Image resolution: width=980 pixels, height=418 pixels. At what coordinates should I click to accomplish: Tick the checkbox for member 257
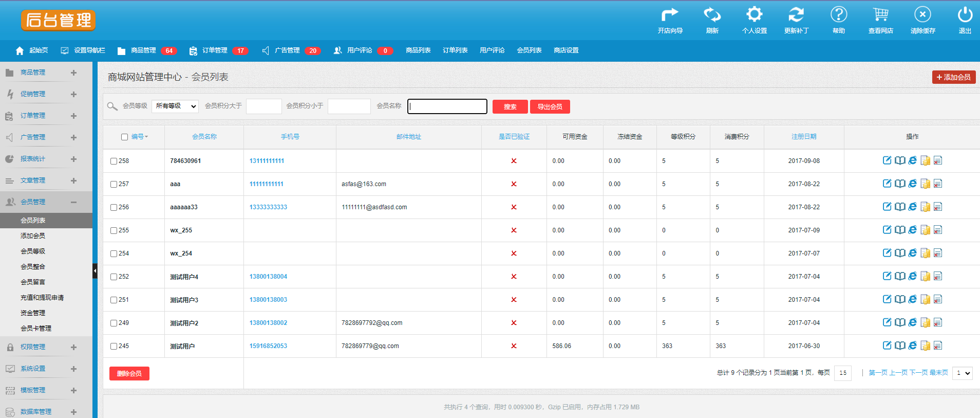pyautogui.click(x=114, y=184)
